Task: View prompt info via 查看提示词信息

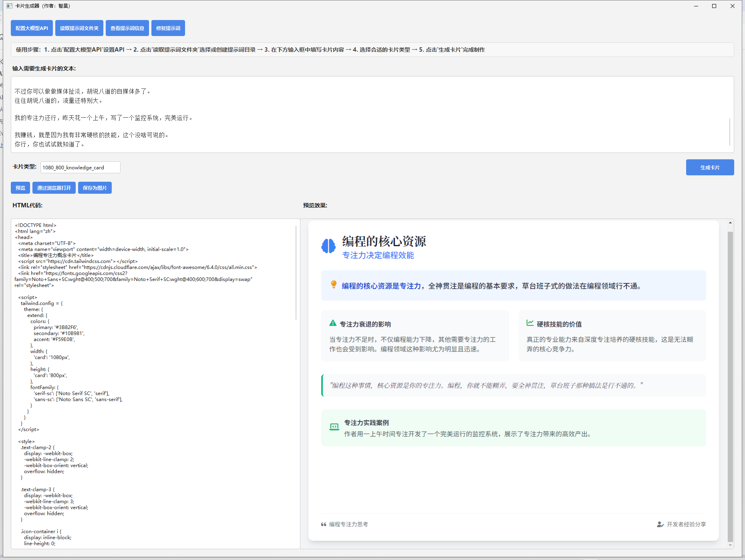Action: coord(127,28)
